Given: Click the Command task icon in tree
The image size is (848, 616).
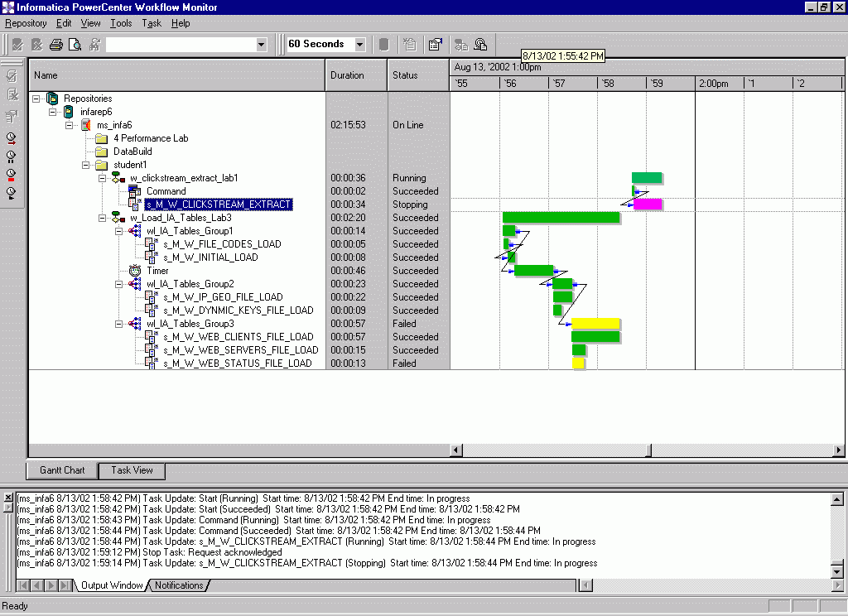Looking at the screenshot, I should (x=135, y=191).
